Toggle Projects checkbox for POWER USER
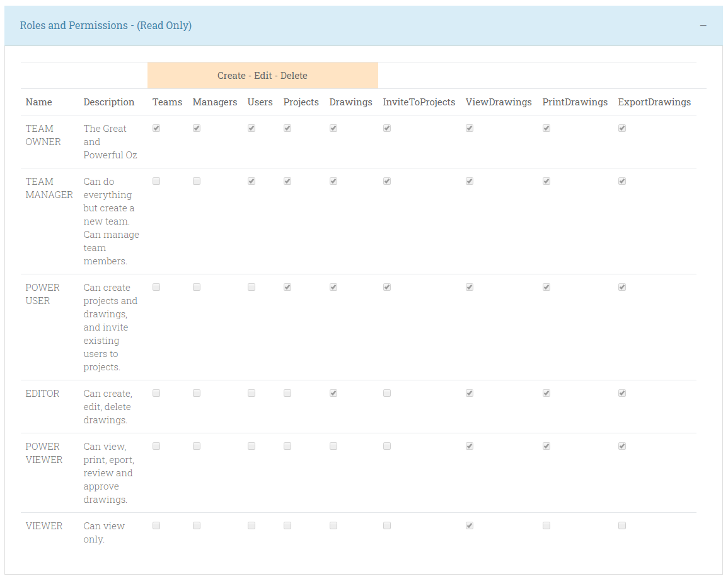 pyautogui.click(x=287, y=287)
